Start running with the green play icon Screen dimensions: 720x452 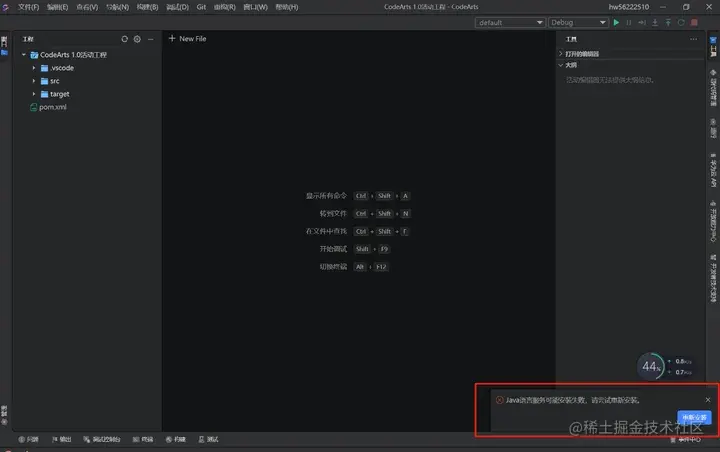pyautogui.click(x=616, y=23)
